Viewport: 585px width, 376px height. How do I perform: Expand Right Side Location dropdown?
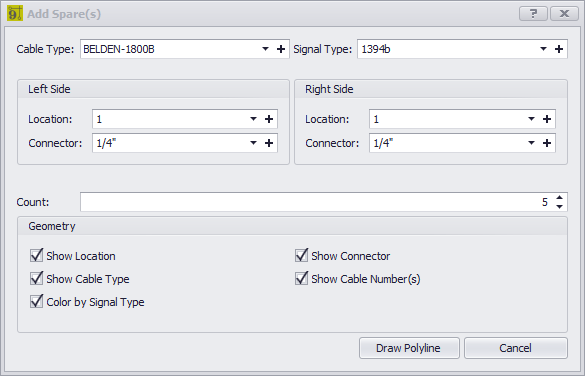[531, 119]
